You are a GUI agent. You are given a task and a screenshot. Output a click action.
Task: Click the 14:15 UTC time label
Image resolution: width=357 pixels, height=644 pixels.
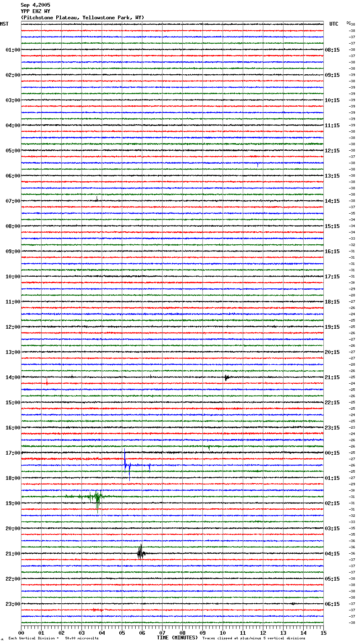pos(332,201)
